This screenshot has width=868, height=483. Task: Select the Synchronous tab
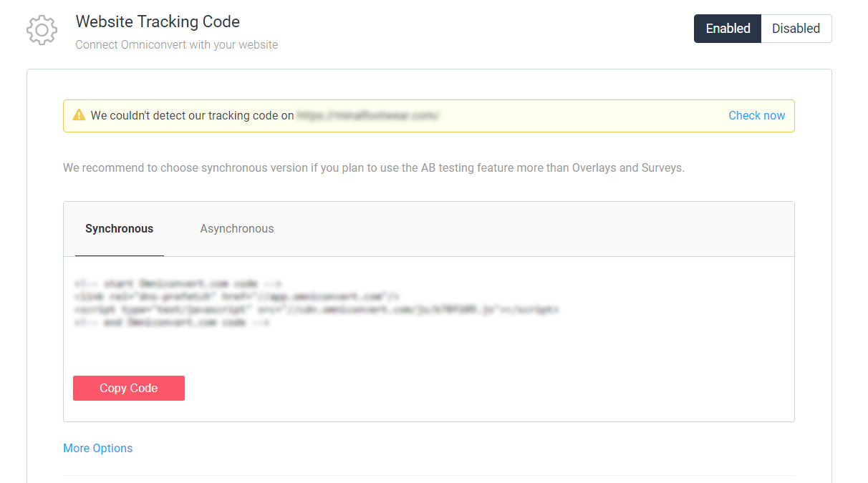pos(119,229)
